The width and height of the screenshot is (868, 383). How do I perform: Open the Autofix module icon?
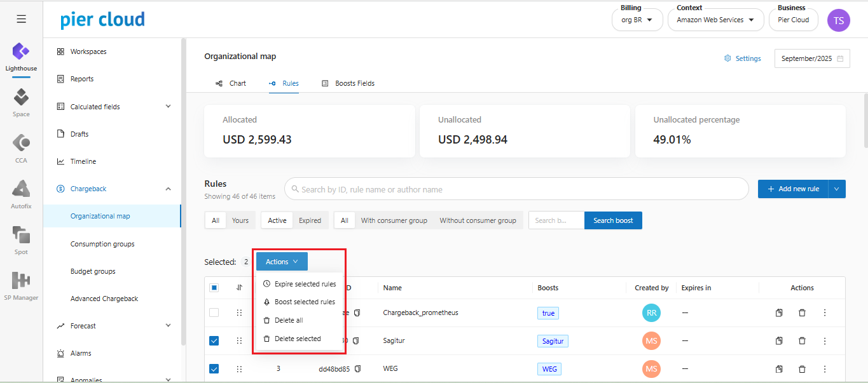(21, 190)
